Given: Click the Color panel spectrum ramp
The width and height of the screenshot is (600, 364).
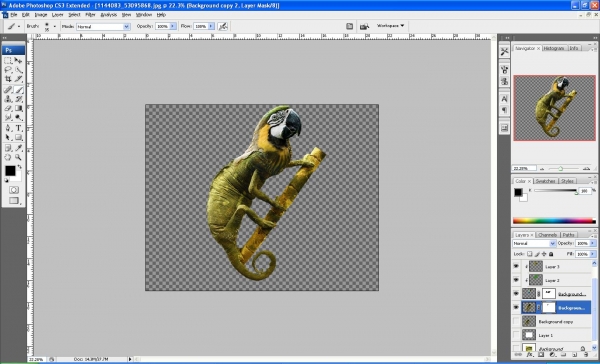Looking at the screenshot, I should [x=554, y=221].
